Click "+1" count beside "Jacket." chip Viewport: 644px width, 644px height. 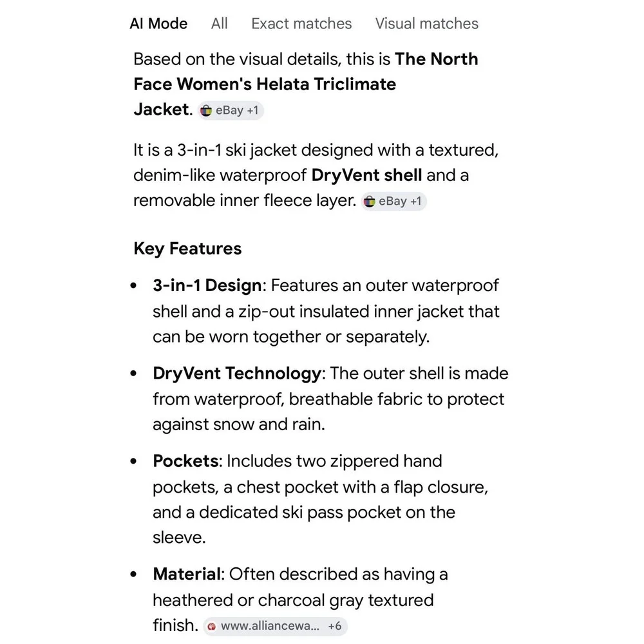click(252, 111)
